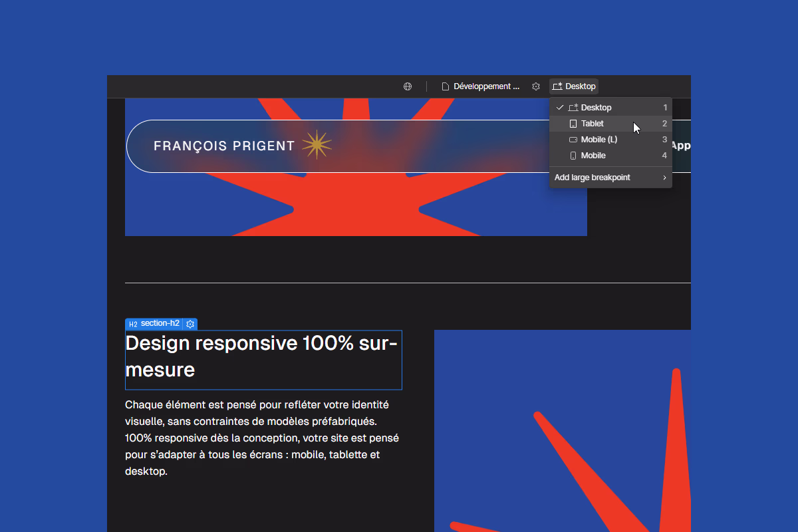Switch to the Mobile (L) breakpoint
798x532 pixels.
pyautogui.click(x=610, y=140)
